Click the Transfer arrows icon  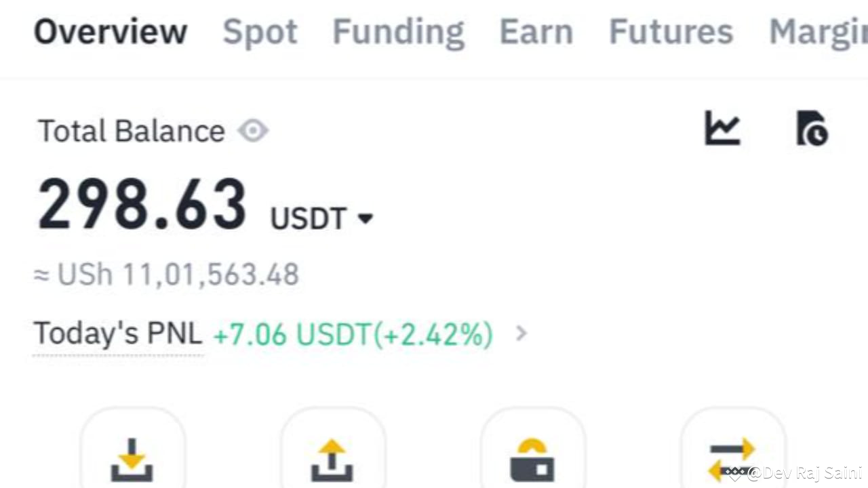(x=732, y=459)
